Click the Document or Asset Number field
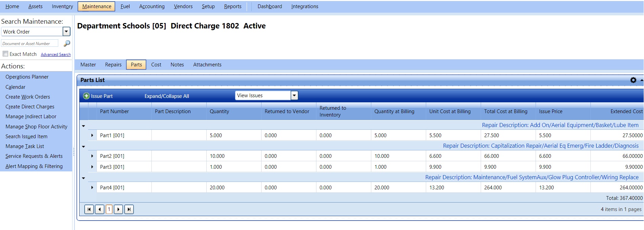Screen dimensions: 644x230 pyautogui.click(x=30, y=43)
